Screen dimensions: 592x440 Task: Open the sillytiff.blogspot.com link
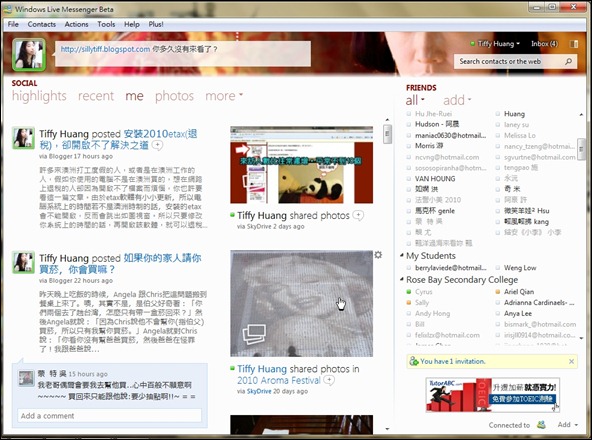pos(105,49)
